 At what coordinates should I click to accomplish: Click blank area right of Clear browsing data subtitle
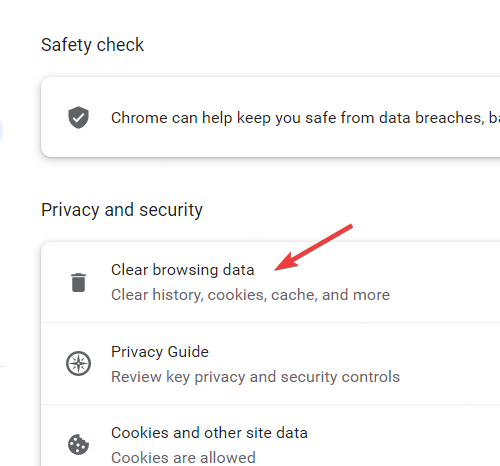pos(443,295)
